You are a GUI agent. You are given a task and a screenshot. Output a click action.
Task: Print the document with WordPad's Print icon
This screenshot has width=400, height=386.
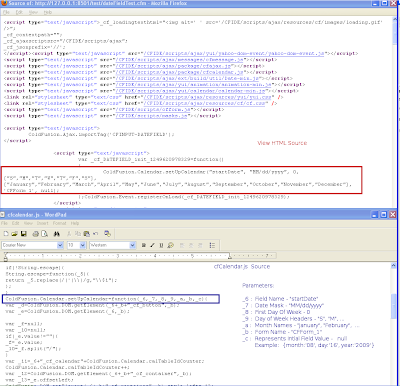(36, 234)
